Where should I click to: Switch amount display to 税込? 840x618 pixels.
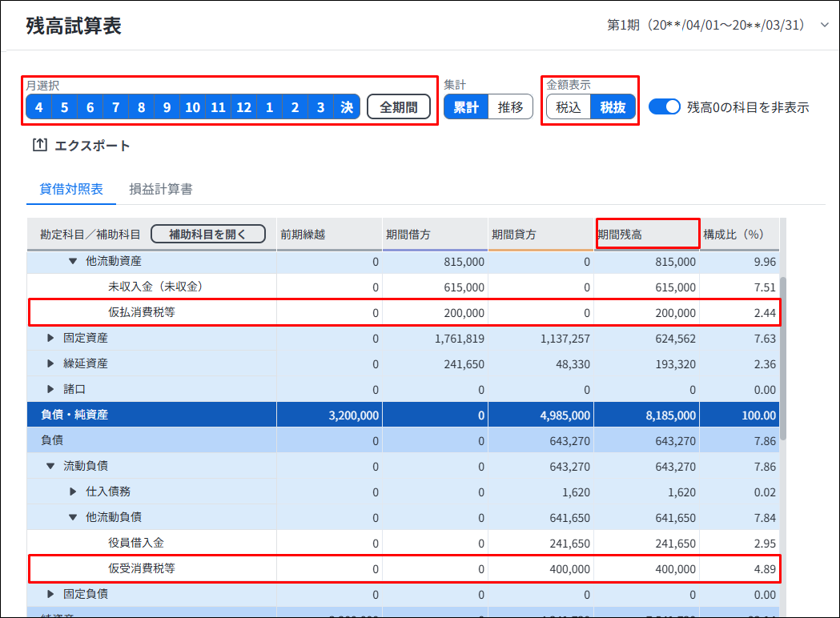point(569,107)
